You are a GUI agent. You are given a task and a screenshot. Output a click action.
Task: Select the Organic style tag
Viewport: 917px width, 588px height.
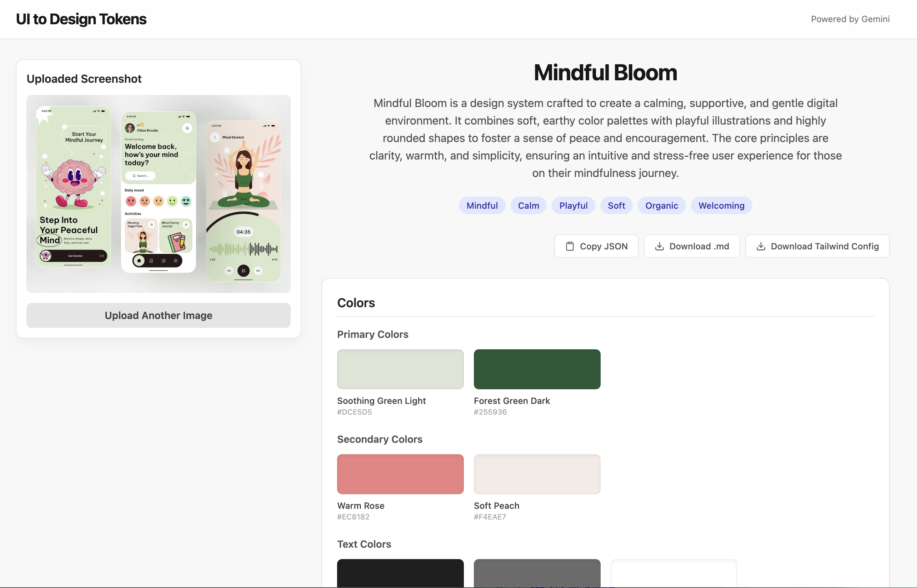pos(661,206)
